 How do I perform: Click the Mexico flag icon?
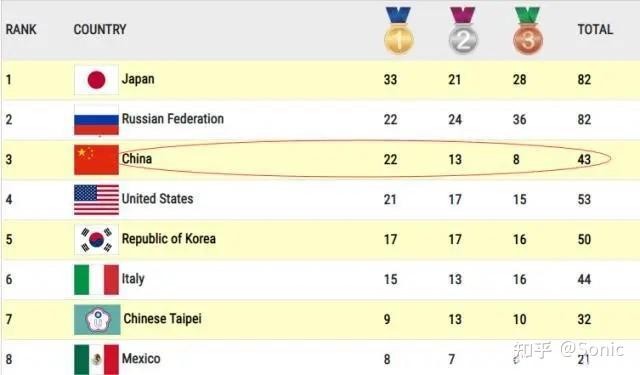(x=96, y=359)
